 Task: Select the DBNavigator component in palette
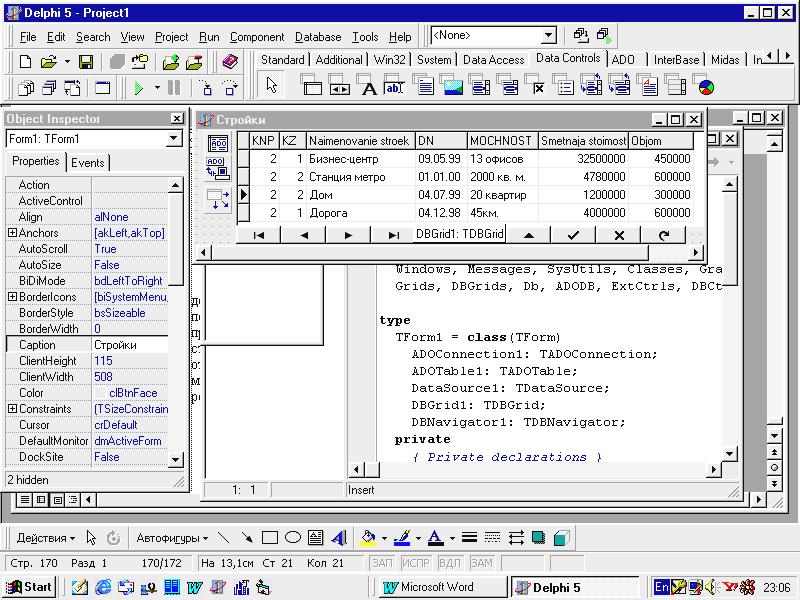[340, 85]
